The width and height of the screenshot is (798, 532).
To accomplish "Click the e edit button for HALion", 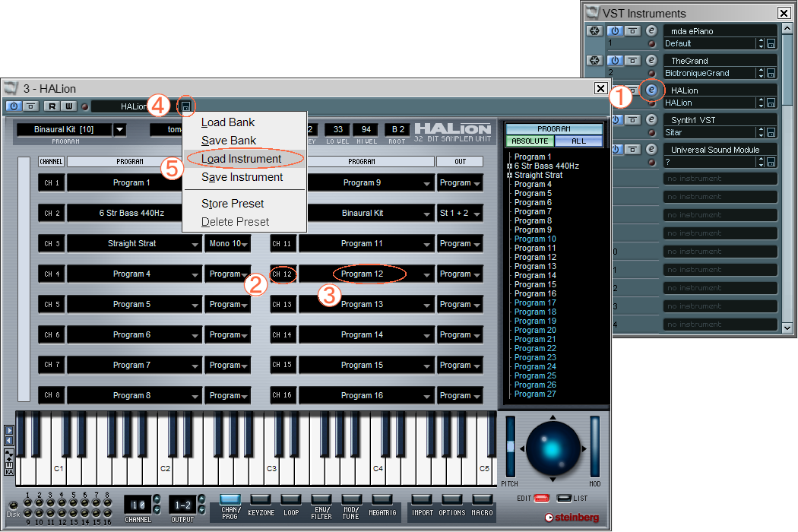I will point(651,90).
